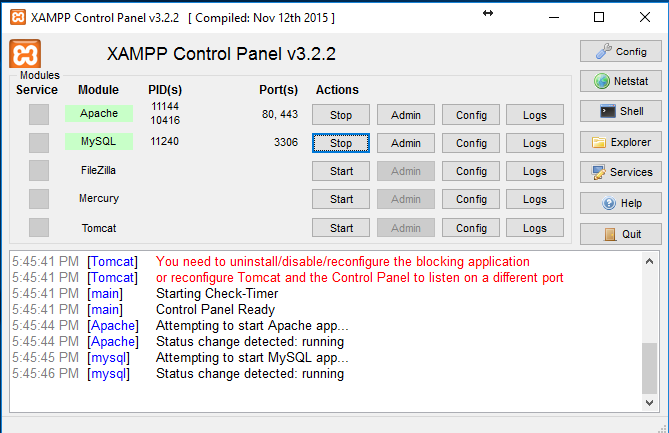Viewport: 669px width, 433px height.
Task: Click FileZilla's disabled Admin button
Action: (406, 171)
